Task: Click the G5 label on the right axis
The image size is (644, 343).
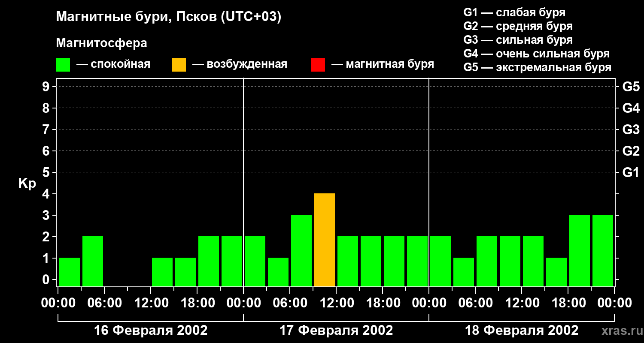Action: [631, 87]
